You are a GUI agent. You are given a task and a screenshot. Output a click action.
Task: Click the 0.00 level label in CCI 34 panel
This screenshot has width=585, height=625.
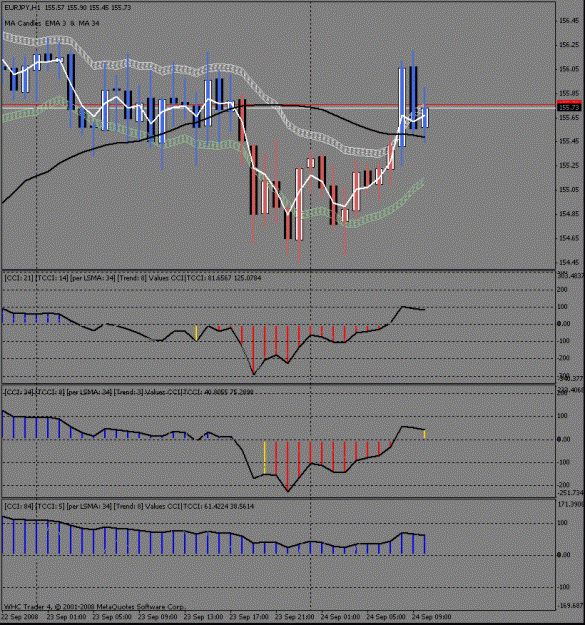[563, 439]
